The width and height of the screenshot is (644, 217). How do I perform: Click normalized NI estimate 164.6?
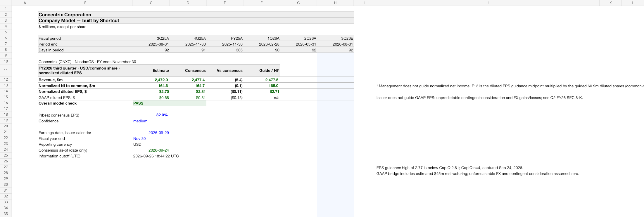(151, 86)
